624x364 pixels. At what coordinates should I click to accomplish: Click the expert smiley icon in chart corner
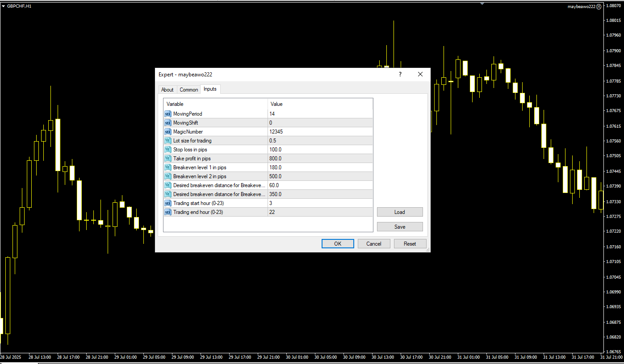pyautogui.click(x=599, y=7)
